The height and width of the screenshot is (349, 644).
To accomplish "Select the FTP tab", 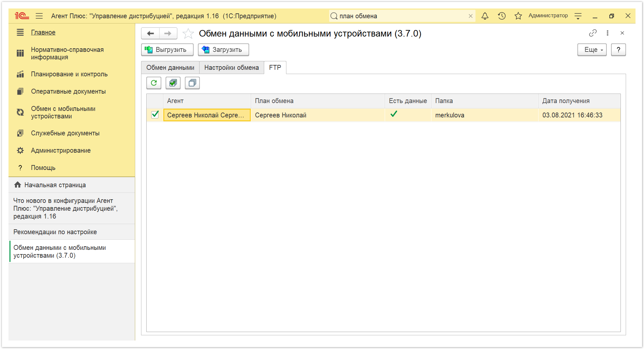I will [275, 68].
